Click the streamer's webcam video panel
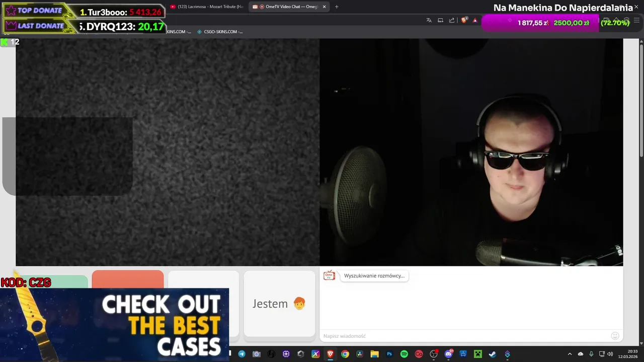 click(x=471, y=152)
